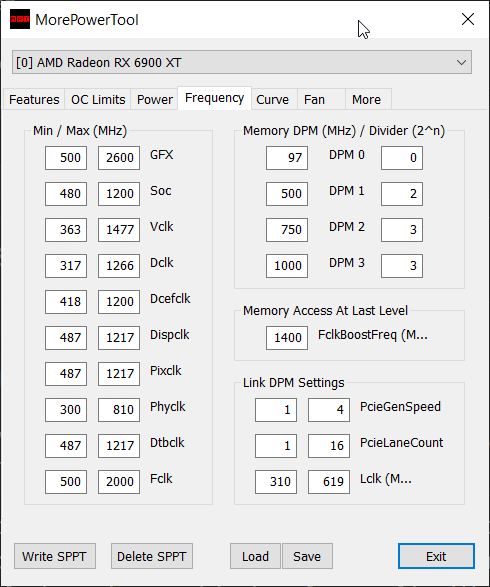Select the Frequency tab
The width and height of the screenshot is (490, 587).
click(214, 98)
